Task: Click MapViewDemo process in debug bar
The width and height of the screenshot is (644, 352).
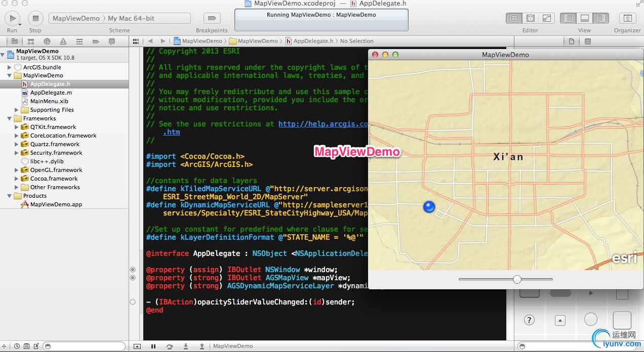Action: click(233, 346)
